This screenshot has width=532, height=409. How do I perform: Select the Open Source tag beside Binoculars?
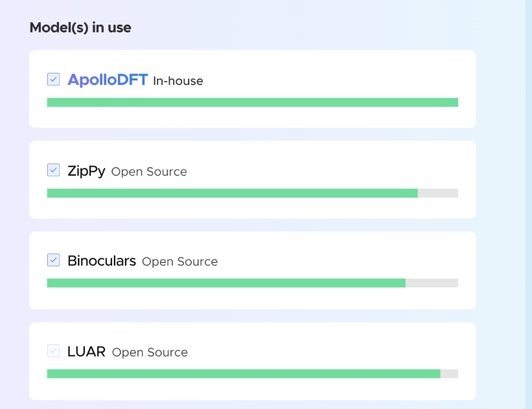pos(179,262)
